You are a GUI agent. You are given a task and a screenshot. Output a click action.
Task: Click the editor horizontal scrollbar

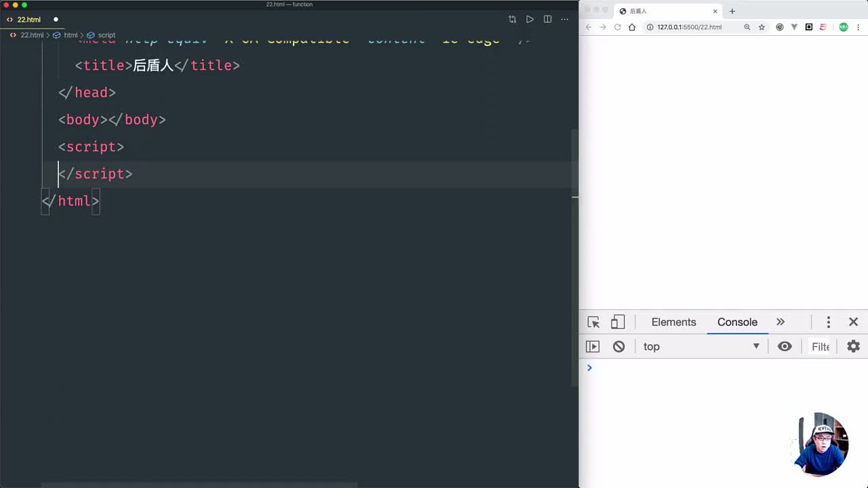pos(199,485)
